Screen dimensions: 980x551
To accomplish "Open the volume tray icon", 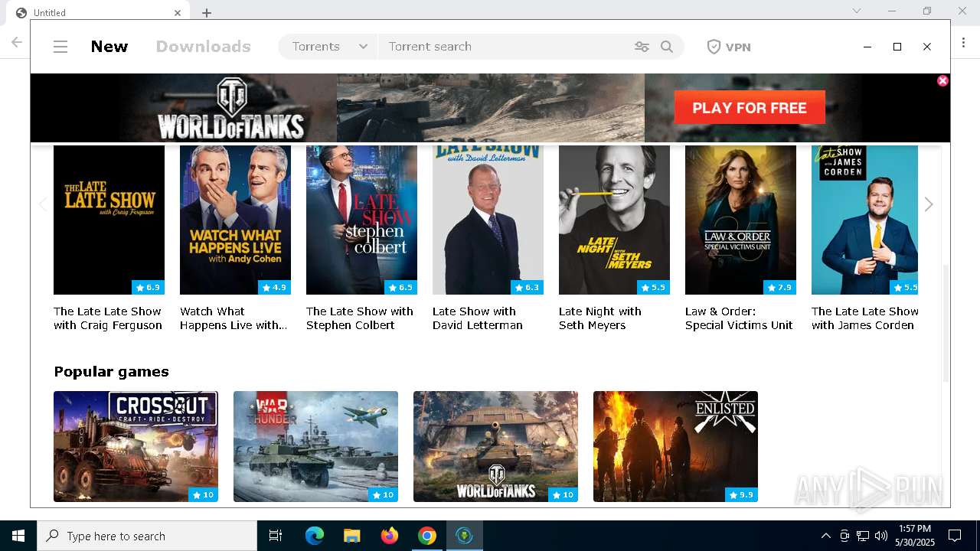I will click(x=881, y=536).
